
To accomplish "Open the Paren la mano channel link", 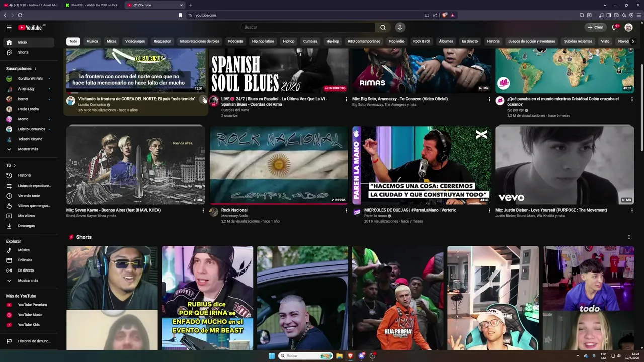I will pos(375,216).
